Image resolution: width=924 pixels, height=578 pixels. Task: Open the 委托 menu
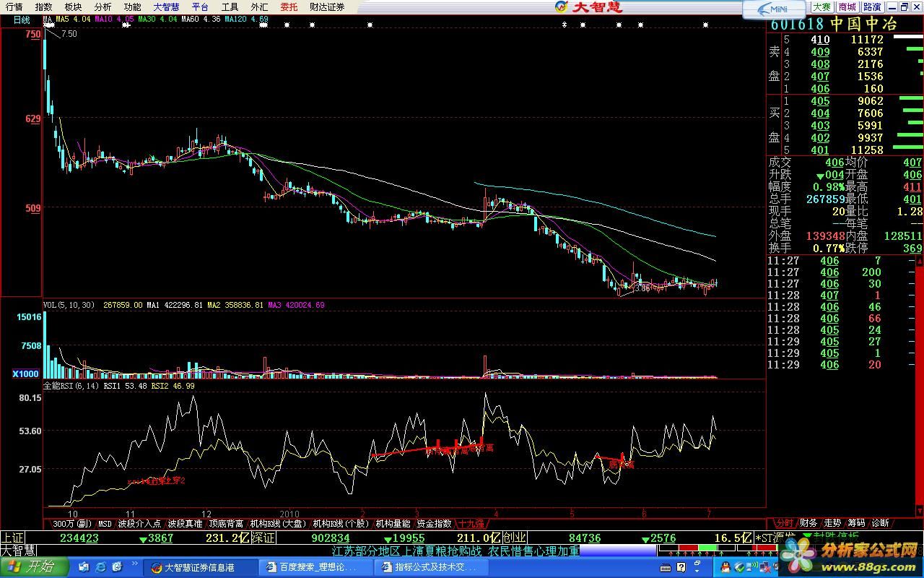289,7
